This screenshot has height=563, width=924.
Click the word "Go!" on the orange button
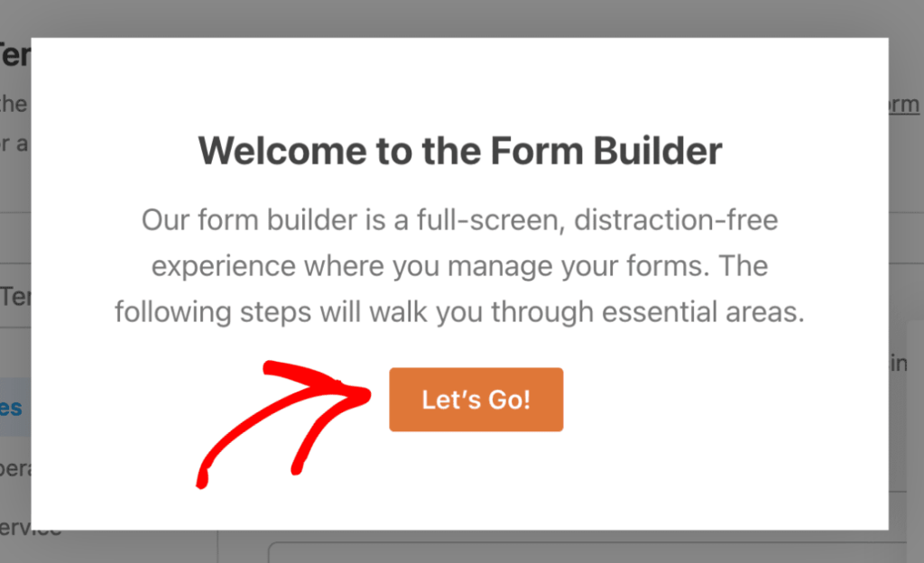(x=510, y=400)
